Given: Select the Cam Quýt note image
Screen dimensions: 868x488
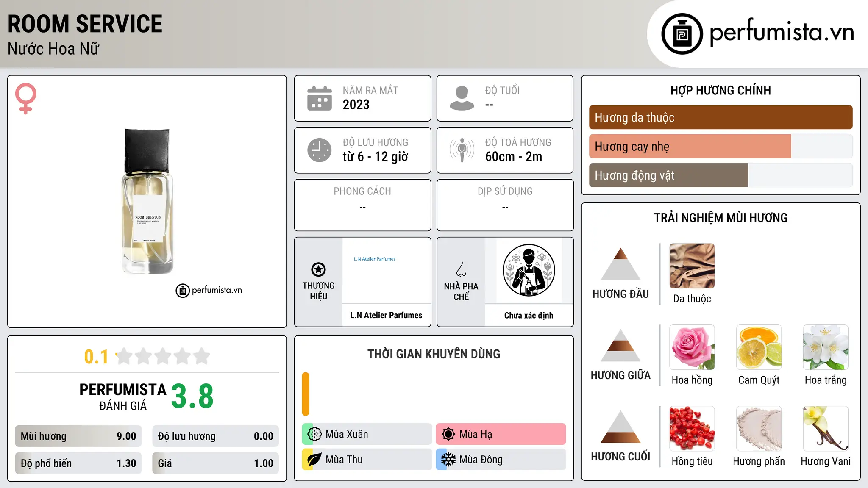Looking at the screenshot, I should [x=759, y=347].
